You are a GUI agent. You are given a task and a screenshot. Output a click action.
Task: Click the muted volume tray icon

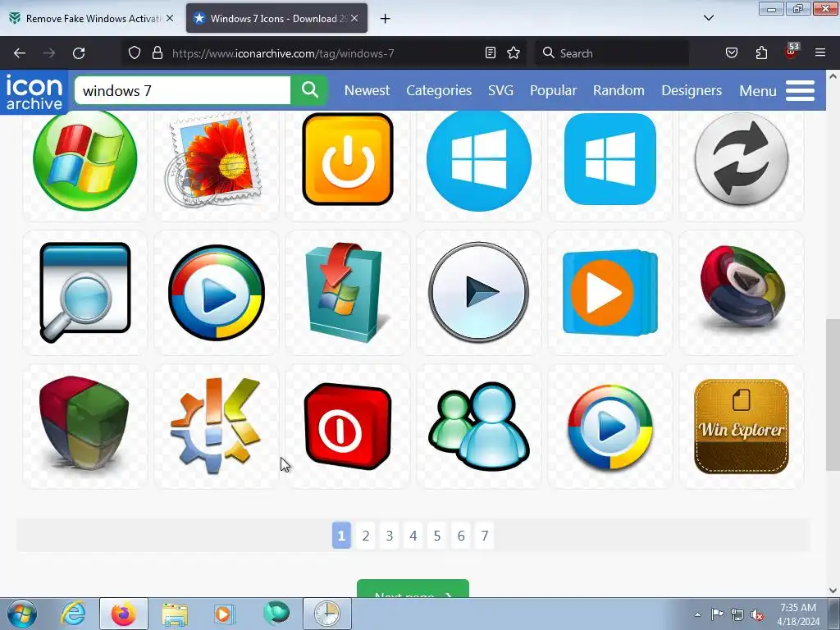(x=757, y=614)
